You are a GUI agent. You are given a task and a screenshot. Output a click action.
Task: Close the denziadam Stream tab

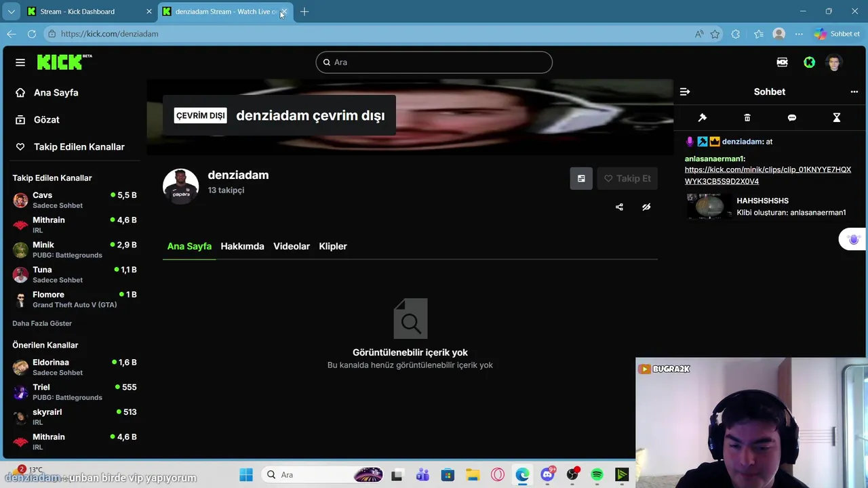[284, 12]
